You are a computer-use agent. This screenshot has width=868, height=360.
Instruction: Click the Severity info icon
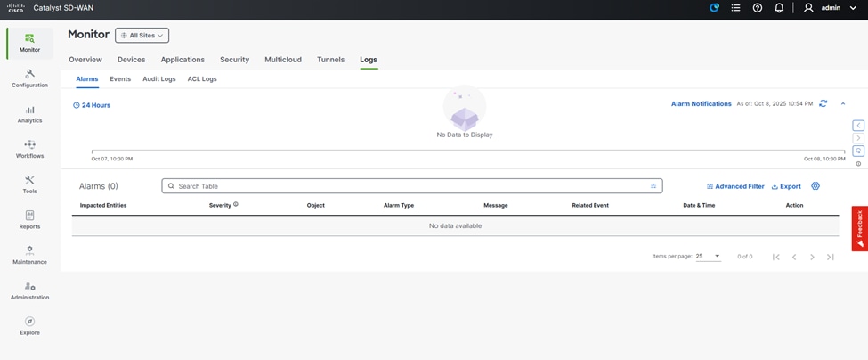tap(236, 204)
